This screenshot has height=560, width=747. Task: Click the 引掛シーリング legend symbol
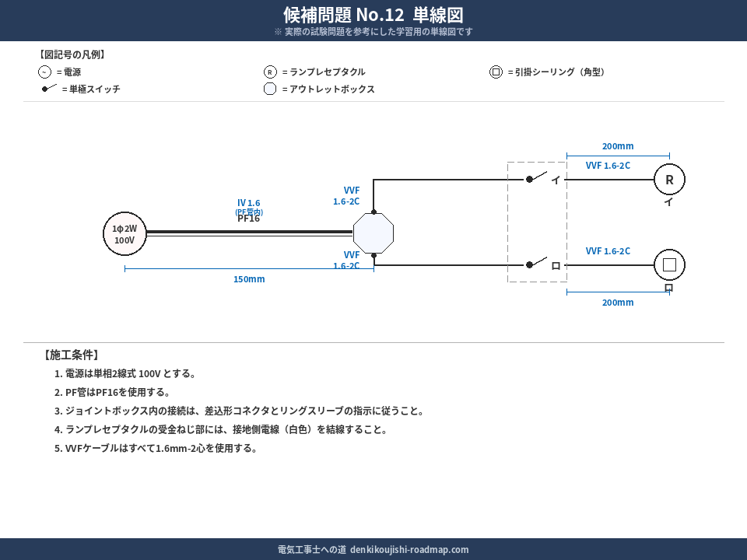coord(496,72)
